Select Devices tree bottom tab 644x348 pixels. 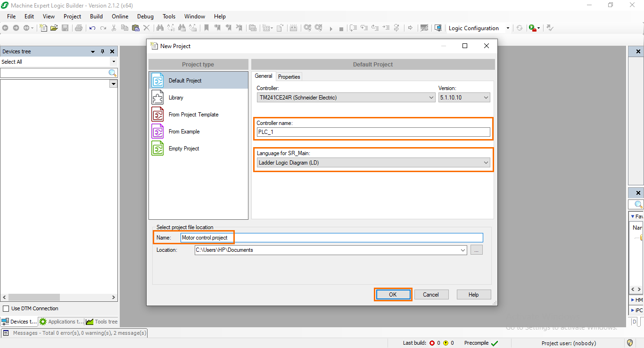19,322
